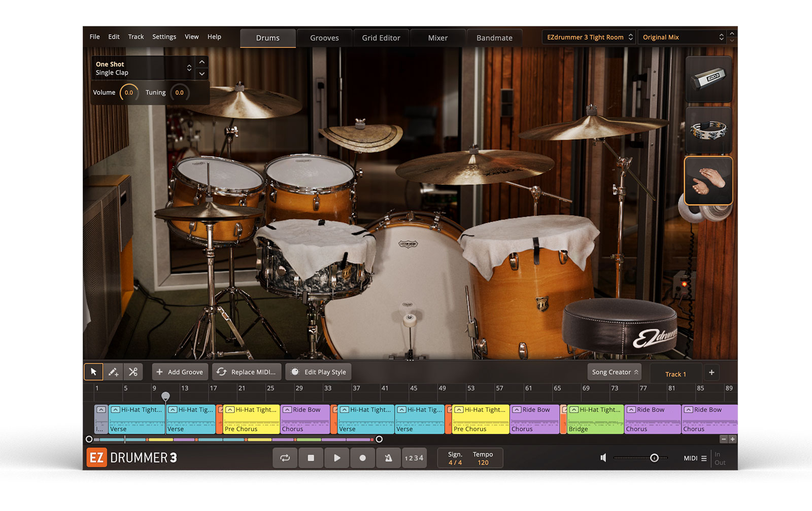Open the Track menu
Screen dimensions: 812x511
[x=136, y=37]
